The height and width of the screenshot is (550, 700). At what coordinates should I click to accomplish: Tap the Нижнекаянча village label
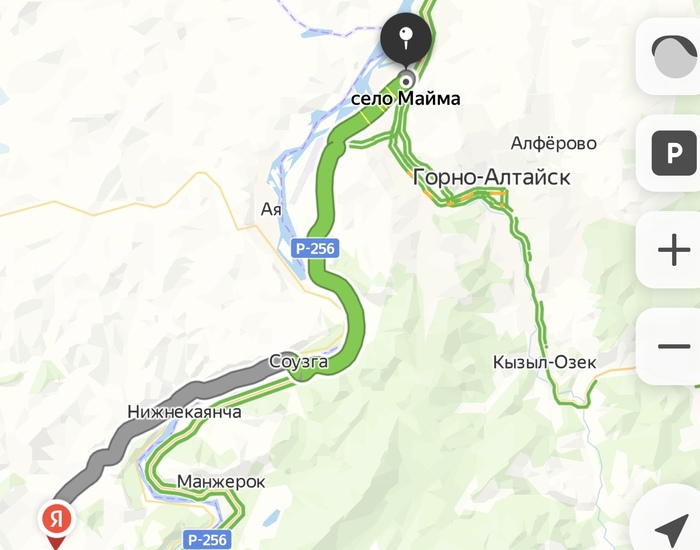click(x=184, y=412)
